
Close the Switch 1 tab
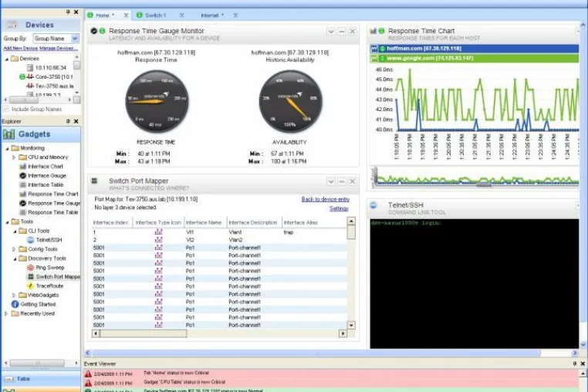click(181, 15)
